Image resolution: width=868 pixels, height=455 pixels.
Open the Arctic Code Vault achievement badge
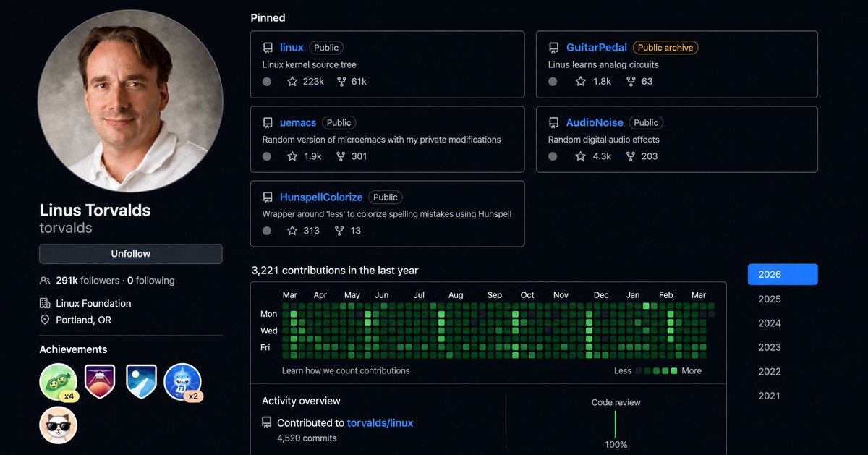pyautogui.click(x=101, y=381)
